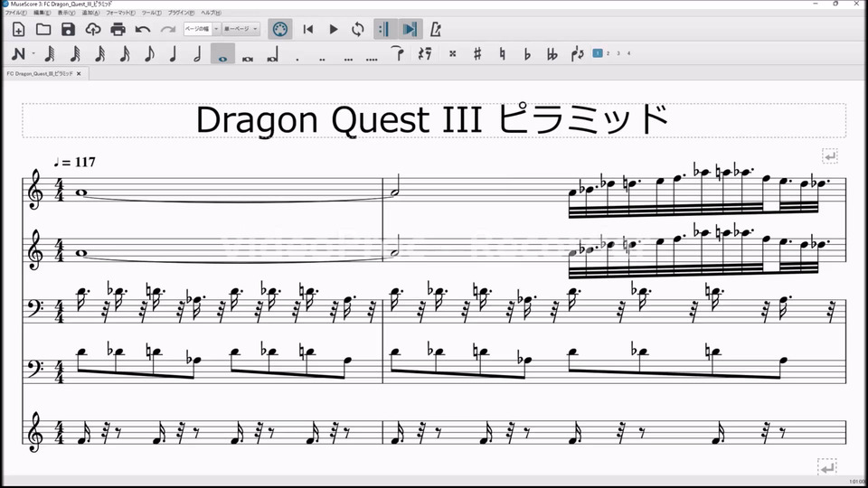Image resolution: width=868 pixels, height=488 pixels.
Task: Toggle pan score during playback
Action: (x=410, y=29)
